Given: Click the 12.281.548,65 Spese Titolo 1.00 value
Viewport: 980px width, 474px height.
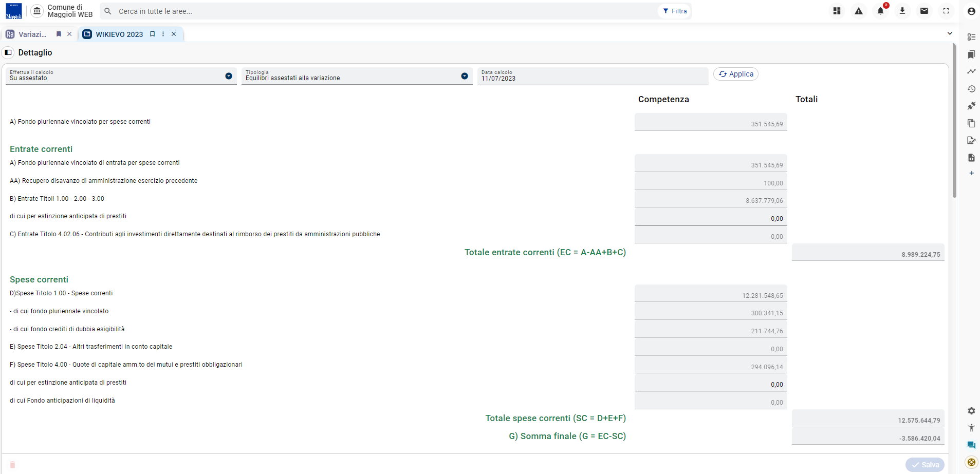Looking at the screenshot, I should [711, 293].
